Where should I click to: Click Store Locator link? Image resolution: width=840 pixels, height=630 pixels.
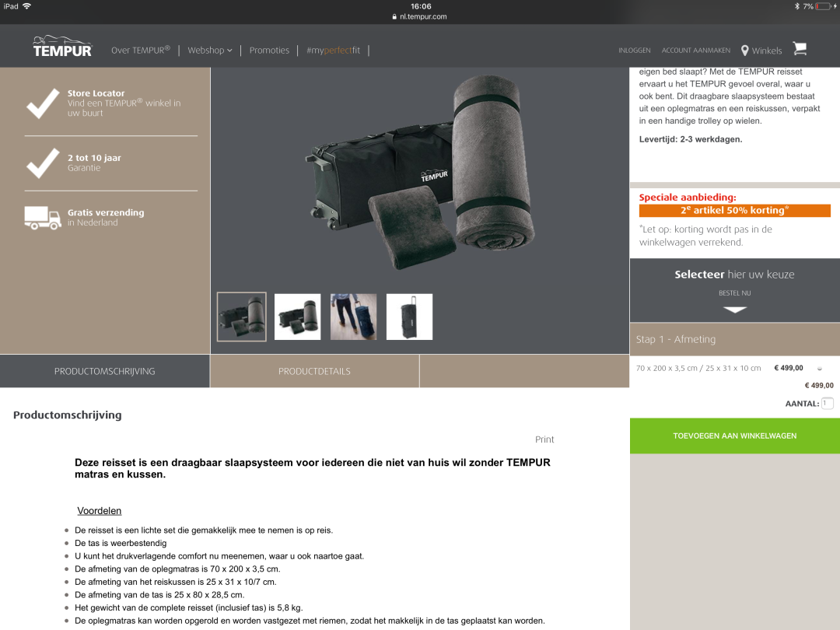click(x=96, y=93)
